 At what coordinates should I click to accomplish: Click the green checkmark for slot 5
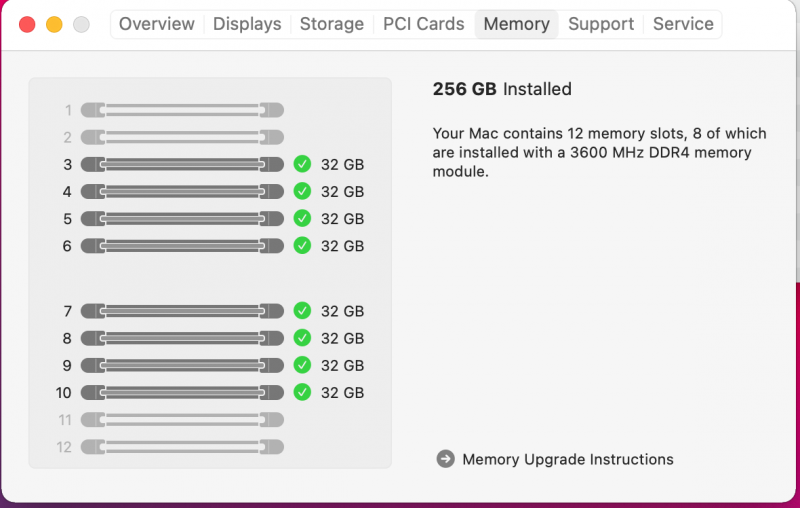(303, 218)
